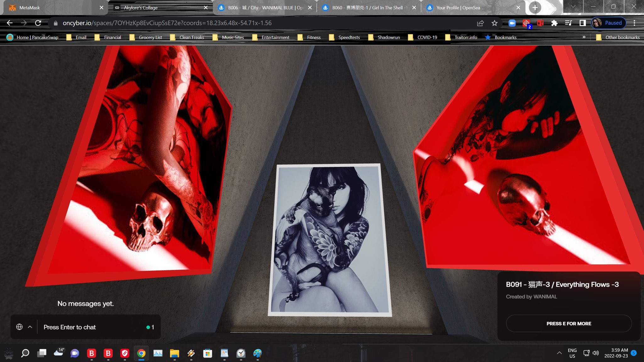This screenshot has width=644, height=362.
Task: Expand hidden bookmarks with double chevron
Action: (x=584, y=37)
